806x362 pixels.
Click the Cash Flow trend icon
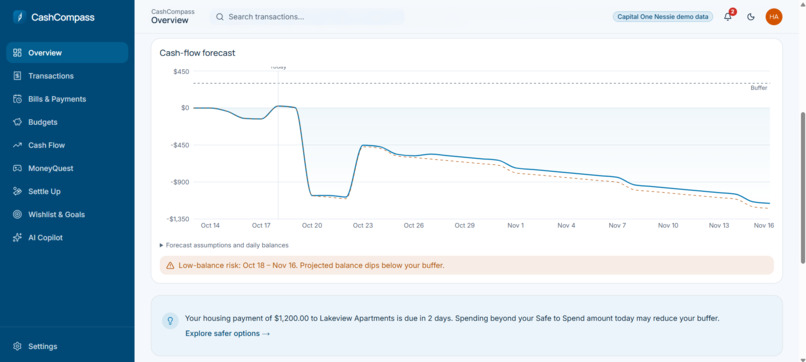click(x=17, y=145)
